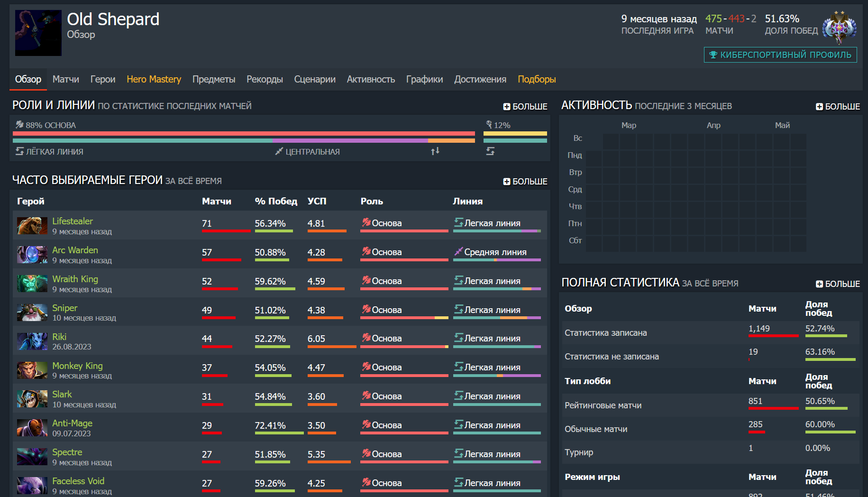Click the purple mid lane bar segment
868x497 pixels.
(350, 140)
